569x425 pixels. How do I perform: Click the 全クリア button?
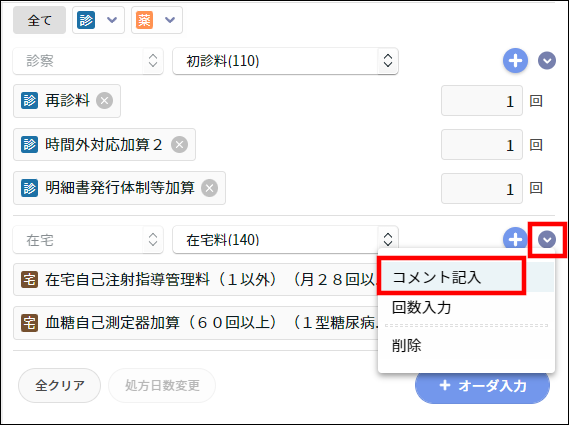coord(60,385)
